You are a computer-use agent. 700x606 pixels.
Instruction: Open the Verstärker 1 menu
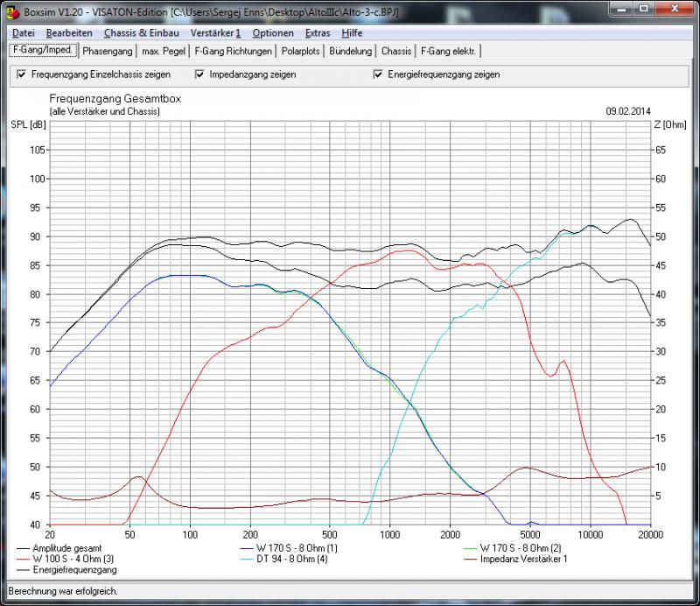click(215, 33)
